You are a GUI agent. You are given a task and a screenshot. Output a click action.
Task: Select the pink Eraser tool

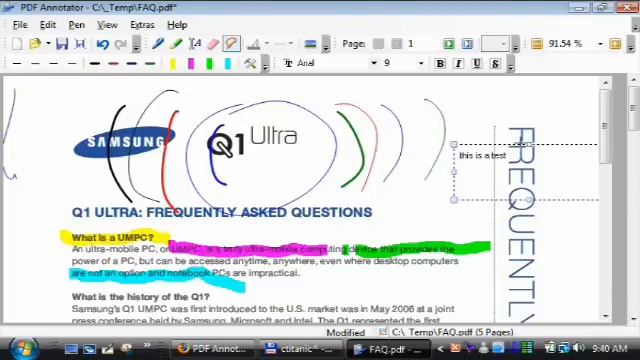[x=213, y=44]
